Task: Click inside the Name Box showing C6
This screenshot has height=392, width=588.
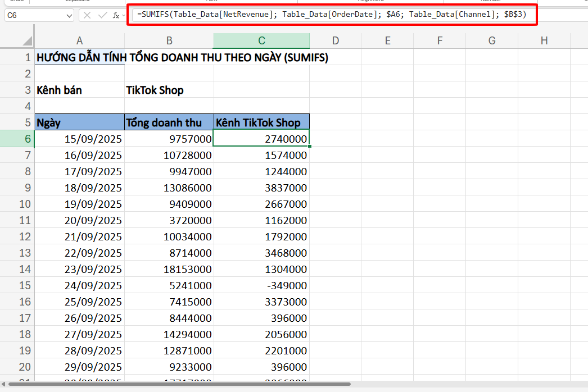Action: [34, 16]
